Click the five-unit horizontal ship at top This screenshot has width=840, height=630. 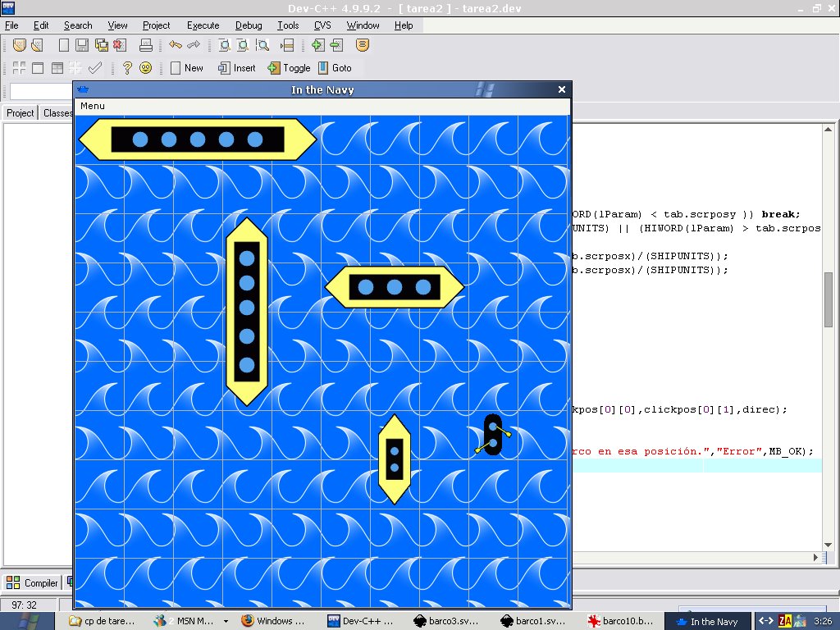click(x=198, y=139)
